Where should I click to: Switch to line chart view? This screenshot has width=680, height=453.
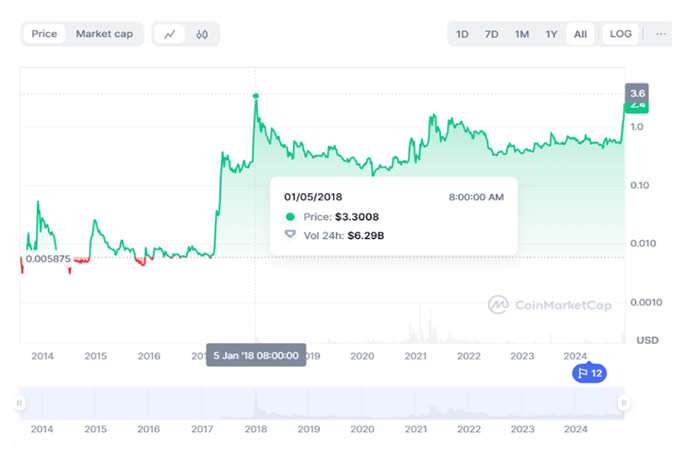click(171, 34)
